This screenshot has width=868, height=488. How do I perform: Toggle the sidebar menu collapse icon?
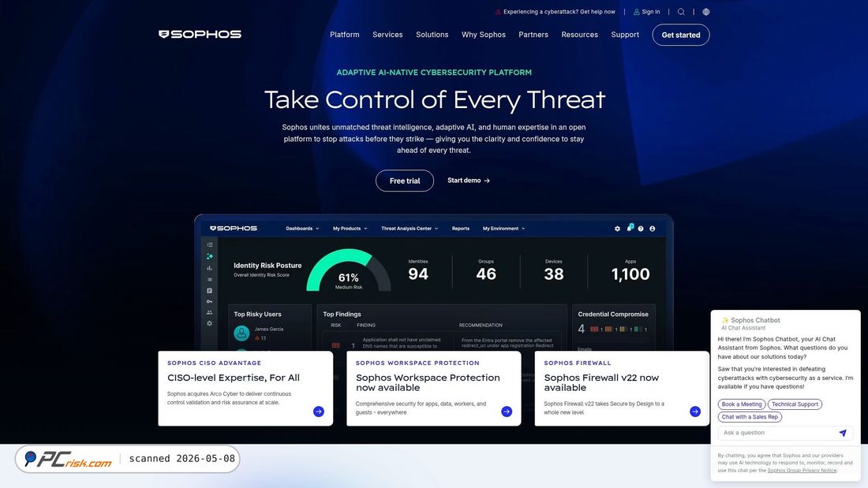click(x=209, y=244)
